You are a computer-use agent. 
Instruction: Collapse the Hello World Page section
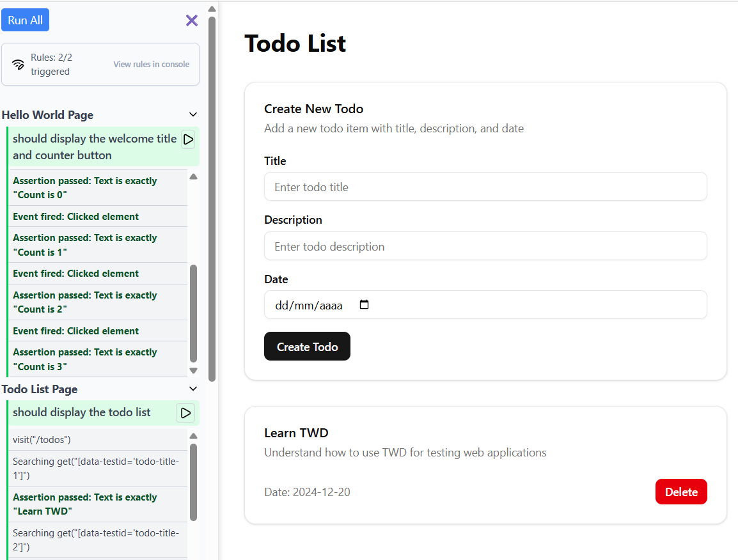click(x=193, y=114)
